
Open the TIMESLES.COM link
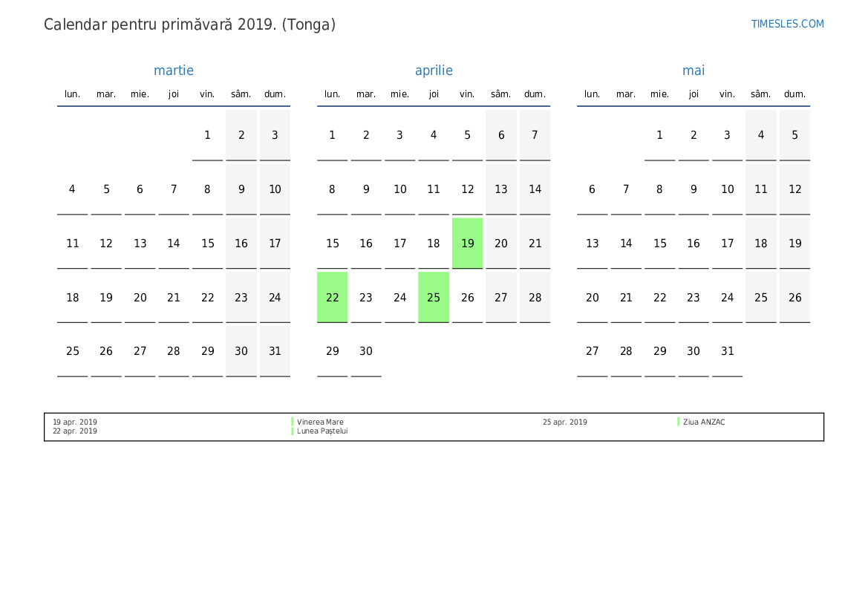(x=787, y=24)
